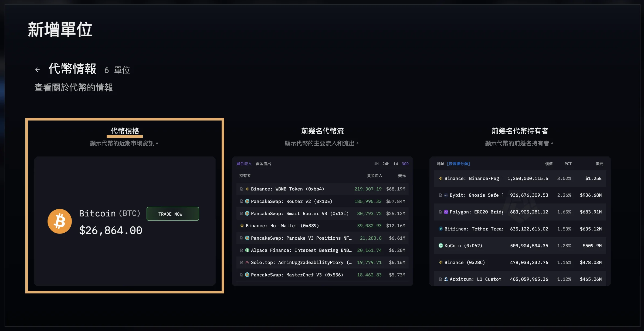Click the $57.84M amount

coord(396,201)
